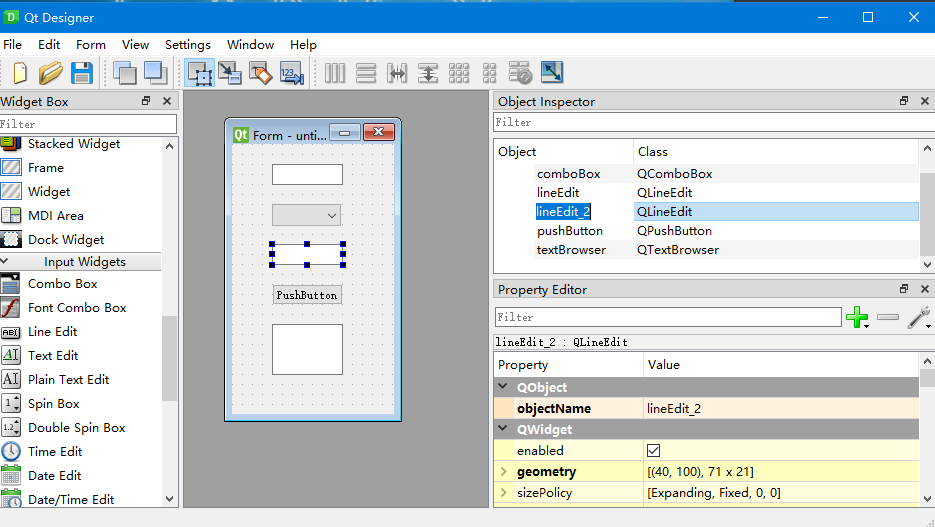Screen dimensions: 935x527
Task: Activate Edit Widgets mode
Action: click(x=200, y=73)
